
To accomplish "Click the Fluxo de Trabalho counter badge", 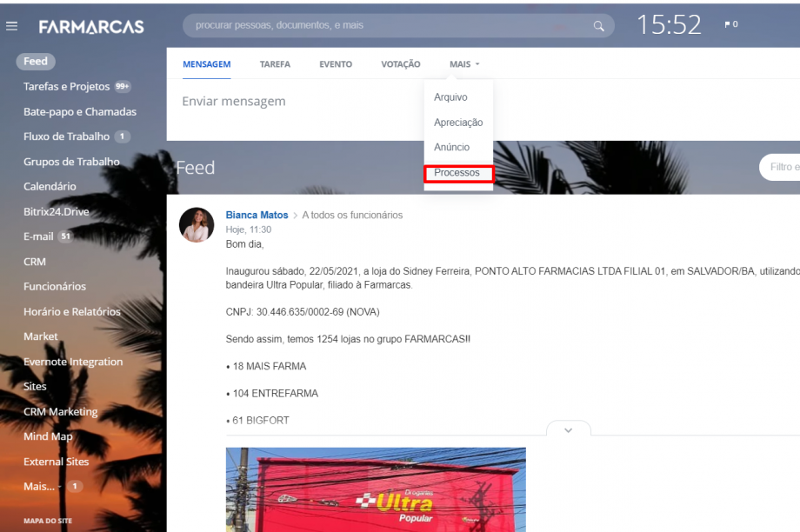I will [x=123, y=136].
